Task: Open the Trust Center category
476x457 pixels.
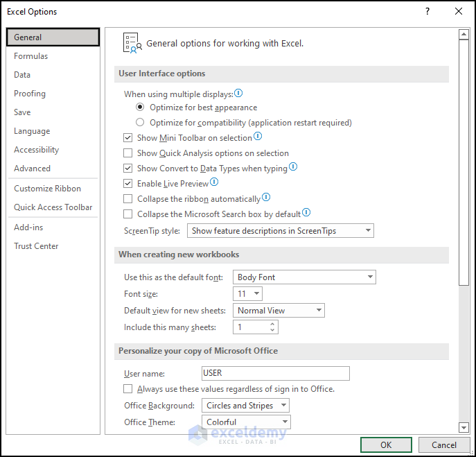Action: 36,246
